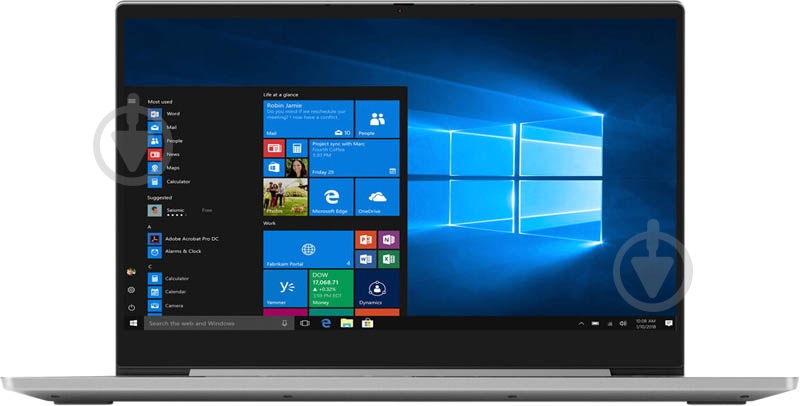800x406 pixels.
Task: Open the PowerPoint tile in Work group
Action: pos(366,240)
